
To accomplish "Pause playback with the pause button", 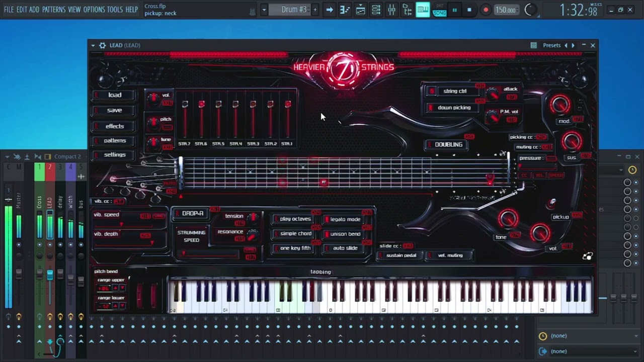I will (454, 10).
